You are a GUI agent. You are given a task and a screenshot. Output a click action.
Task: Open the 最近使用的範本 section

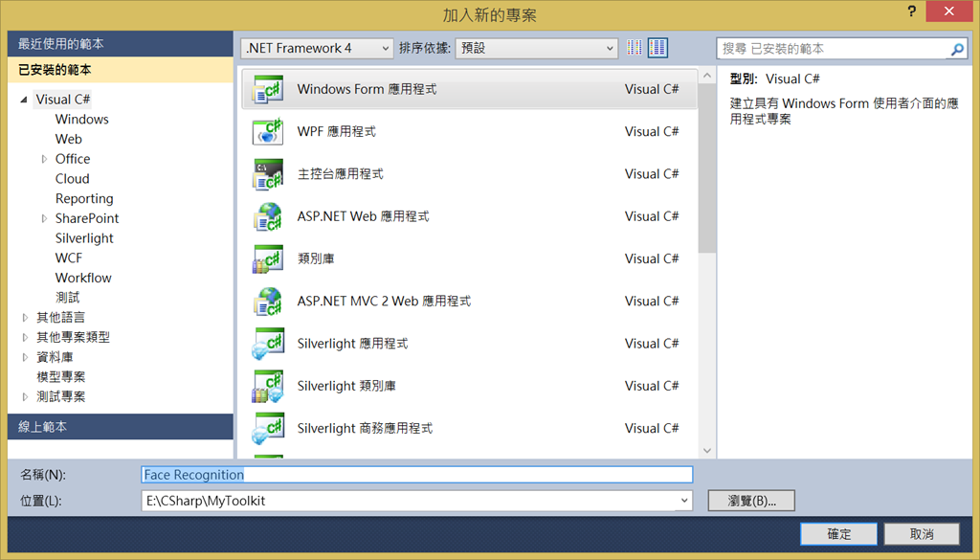120,44
